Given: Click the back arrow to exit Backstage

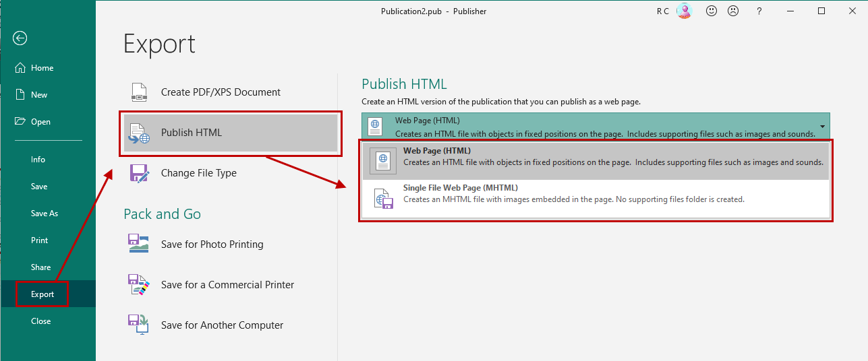Looking at the screenshot, I should [x=20, y=38].
